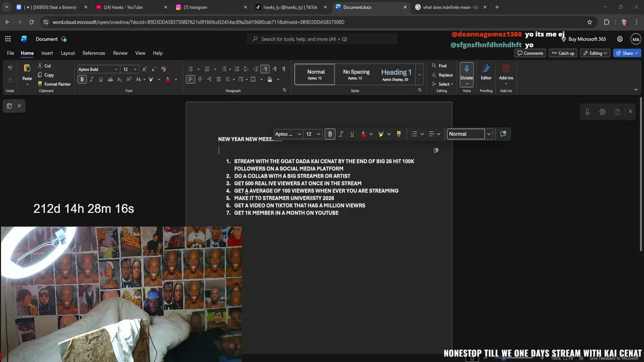
Task: Add a new comment from the floating toolbar
Action: [503, 134]
